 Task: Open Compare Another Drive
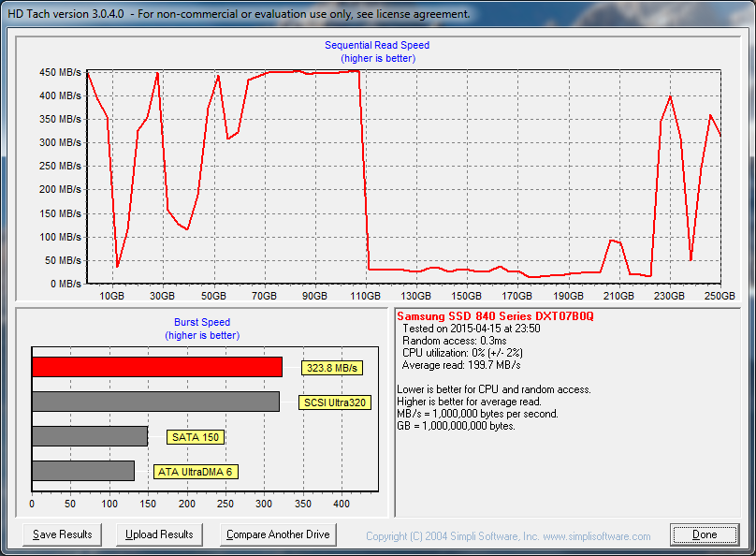[278, 534]
